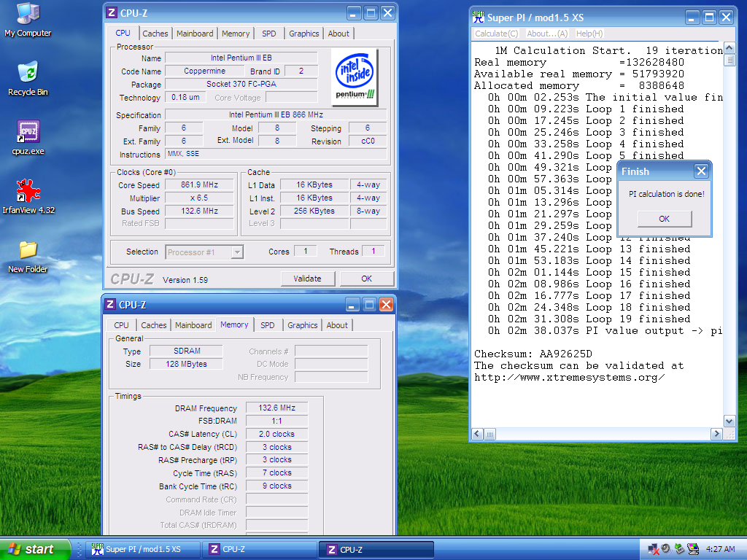Click the Bus Speed value 132.6 MHz

pyautogui.click(x=199, y=211)
